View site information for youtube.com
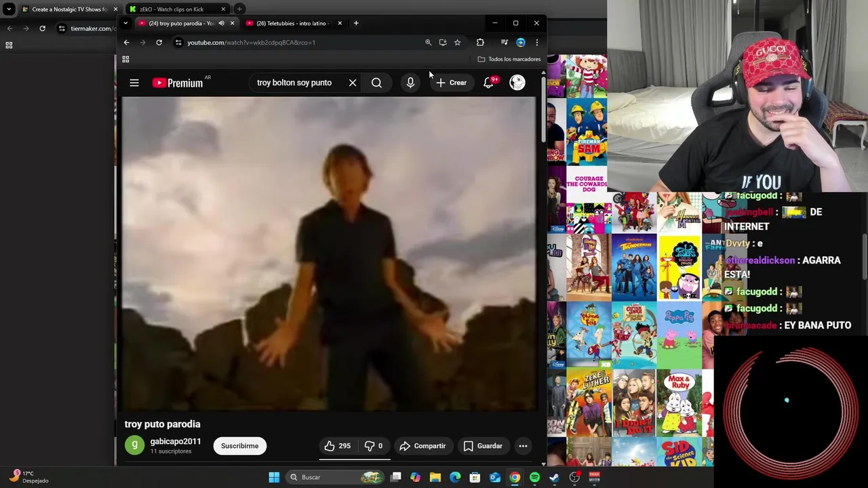Viewport: 868px width, 488px height. click(x=178, y=43)
